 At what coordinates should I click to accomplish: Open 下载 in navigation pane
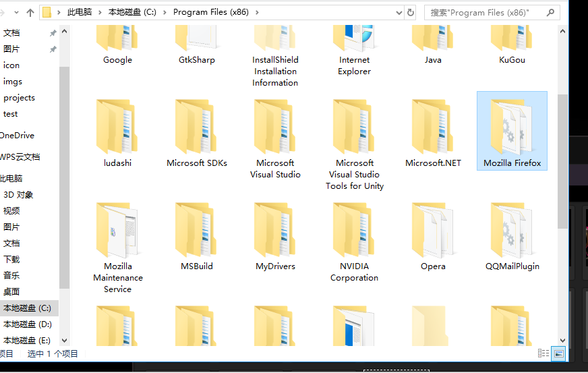tap(11, 259)
